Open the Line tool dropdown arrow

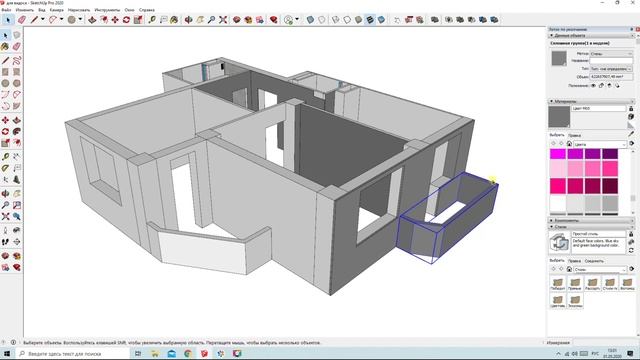coord(42,20)
